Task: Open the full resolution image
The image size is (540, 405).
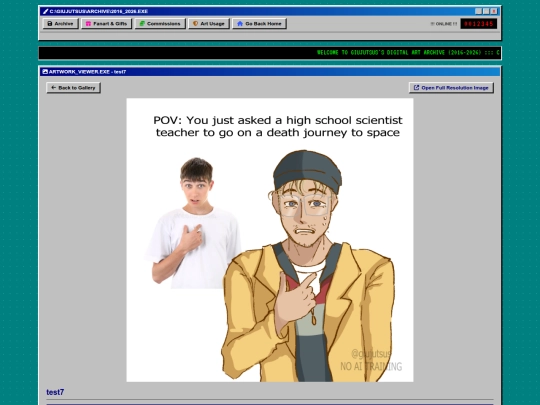Action: coord(451,88)
